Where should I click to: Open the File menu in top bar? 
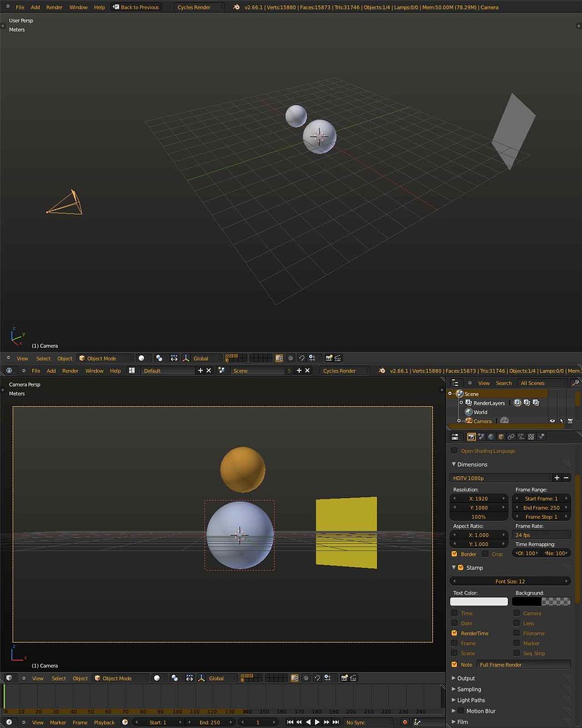click(x=20, y=7)
